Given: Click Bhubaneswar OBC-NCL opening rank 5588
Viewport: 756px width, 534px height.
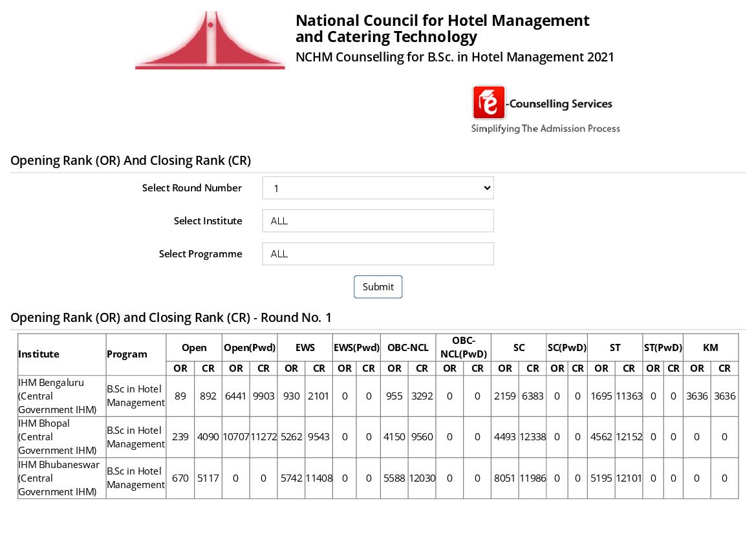Looking at the screenshot, I should tap(394, 478).
